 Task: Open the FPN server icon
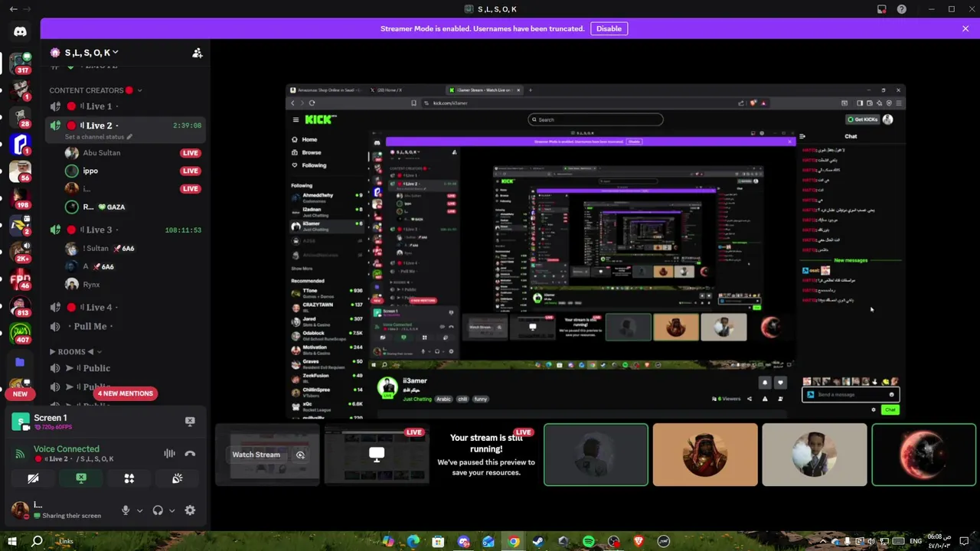20,279
